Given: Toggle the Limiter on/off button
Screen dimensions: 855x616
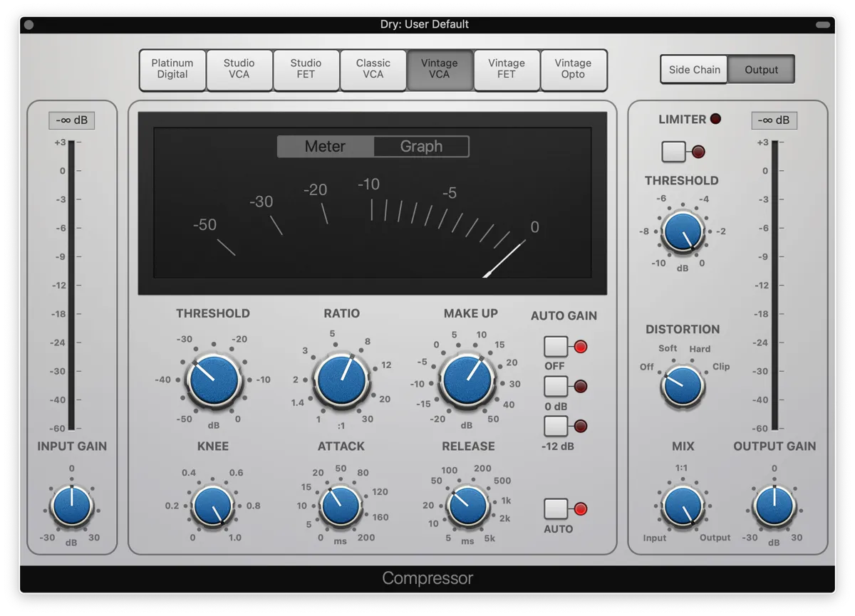Looking at the screenshot, I should [x=673, y=151].
